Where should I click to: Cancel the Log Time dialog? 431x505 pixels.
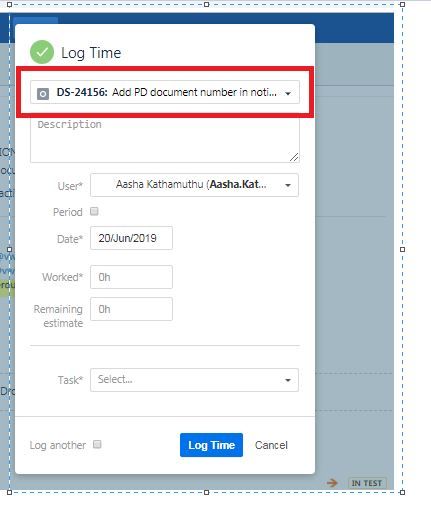click(x=271, y=445)
